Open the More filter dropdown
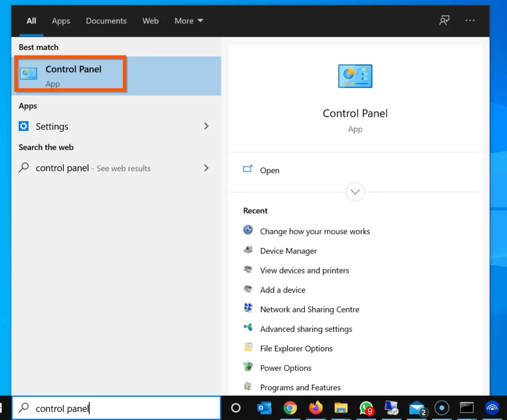The image size is (507, 420). point(188,21)
